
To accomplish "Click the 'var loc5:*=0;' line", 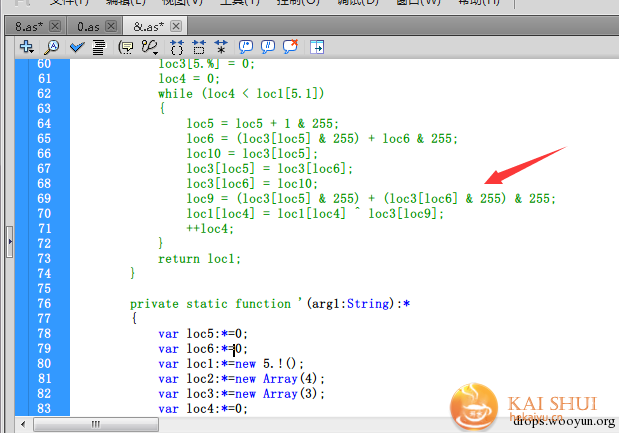I will pyautogui.click(x=203, y=334).
